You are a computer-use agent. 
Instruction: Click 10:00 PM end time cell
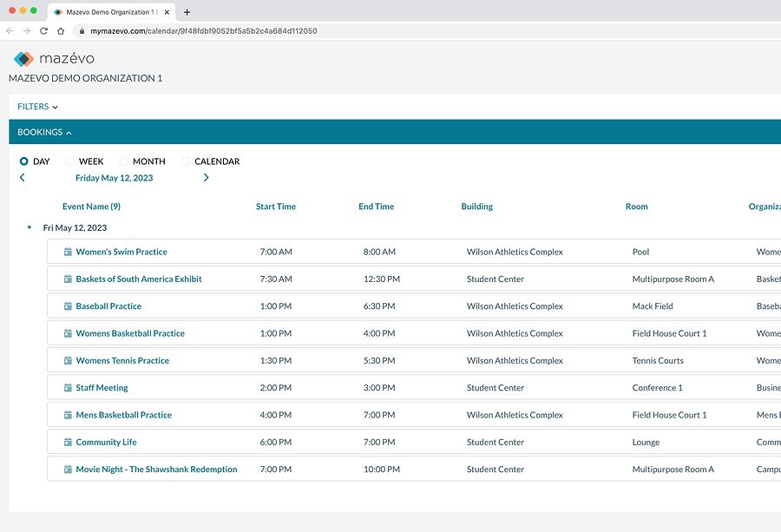[x=382, y=469]
